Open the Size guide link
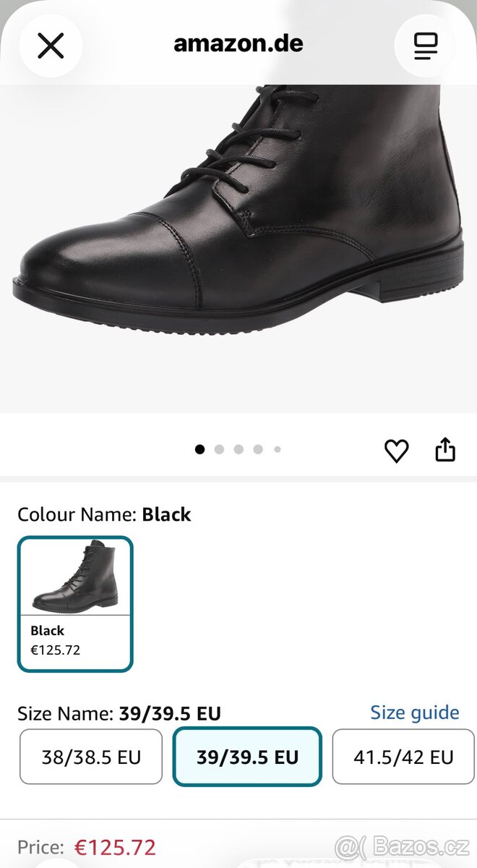Screen dimensions: 477x868 coord(415,712)
